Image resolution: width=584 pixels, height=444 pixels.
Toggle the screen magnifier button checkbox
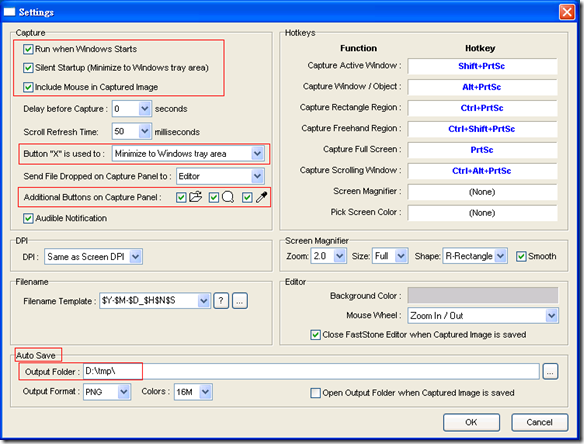(214, 197)
